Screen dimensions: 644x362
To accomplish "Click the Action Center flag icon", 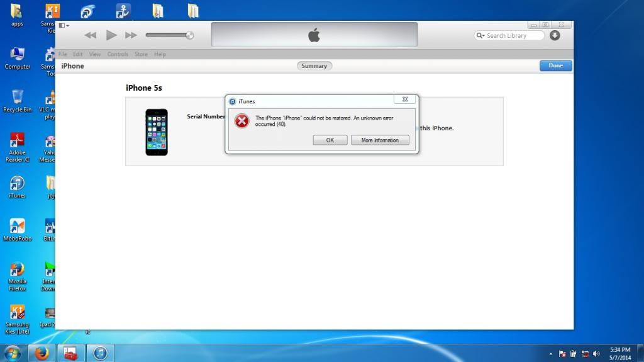I will 562,354.
